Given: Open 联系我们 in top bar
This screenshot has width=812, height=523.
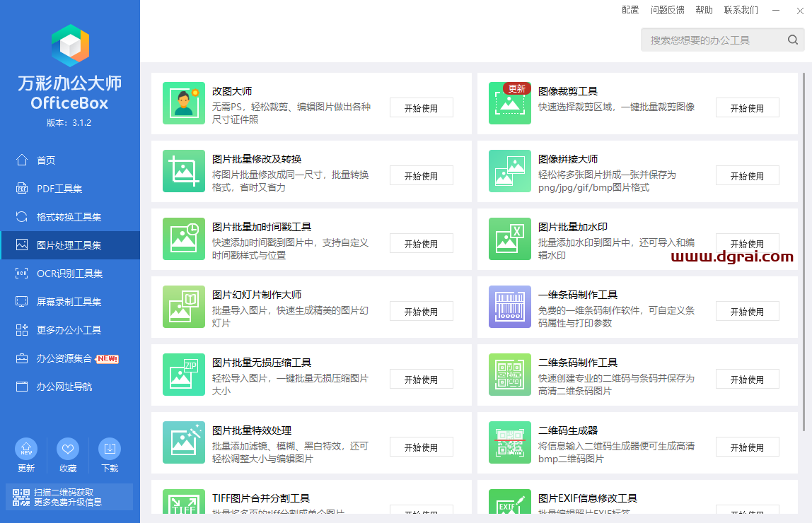Looking at the screenshot, I should tap(741, 10).
